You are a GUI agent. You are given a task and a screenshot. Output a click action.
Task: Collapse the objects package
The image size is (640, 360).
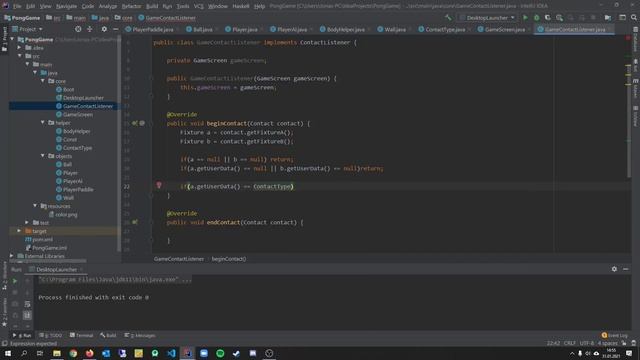click(43, 156)
